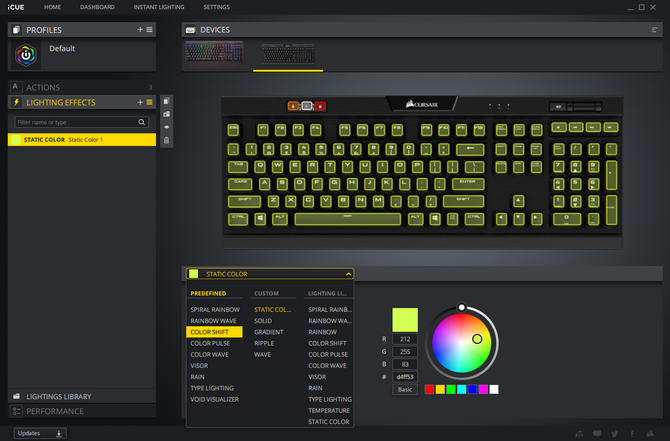Select the second keyboard device thumbnail

(288, 55)
